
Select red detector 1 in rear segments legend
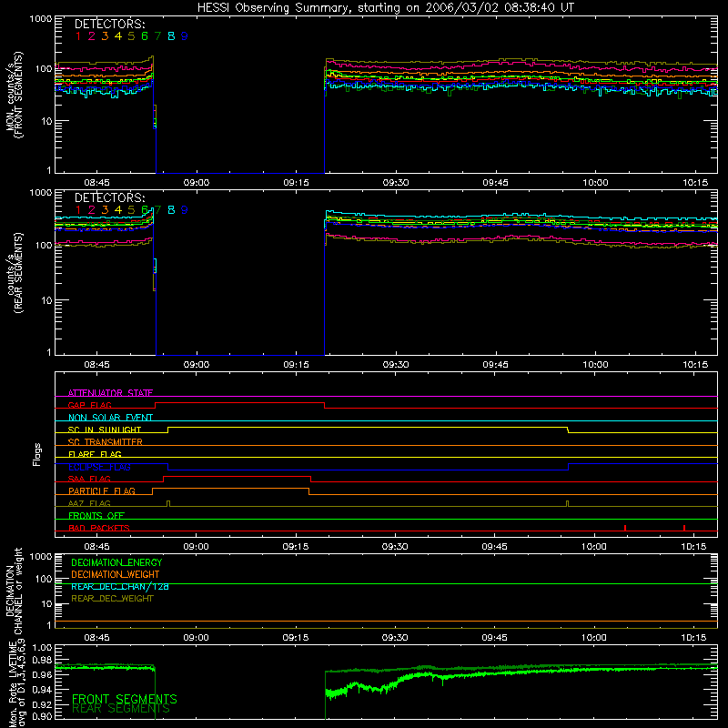78,210
